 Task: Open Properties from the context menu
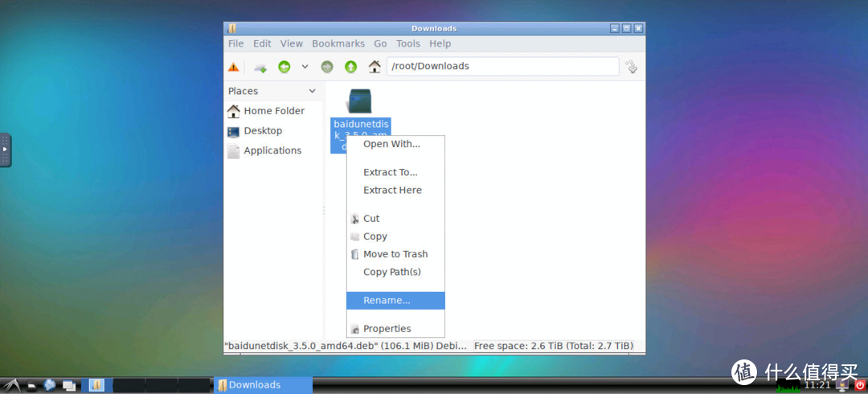tap(387, 329)
